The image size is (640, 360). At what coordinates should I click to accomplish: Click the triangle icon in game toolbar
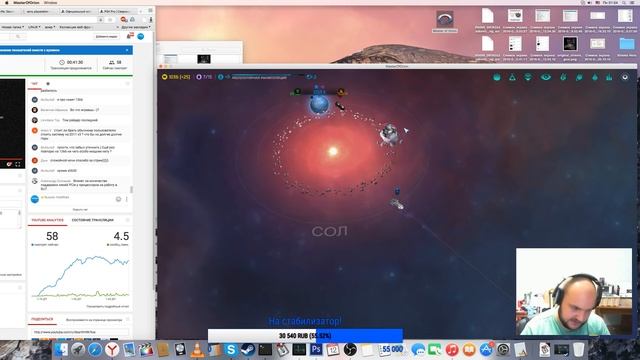pos(512,77)
